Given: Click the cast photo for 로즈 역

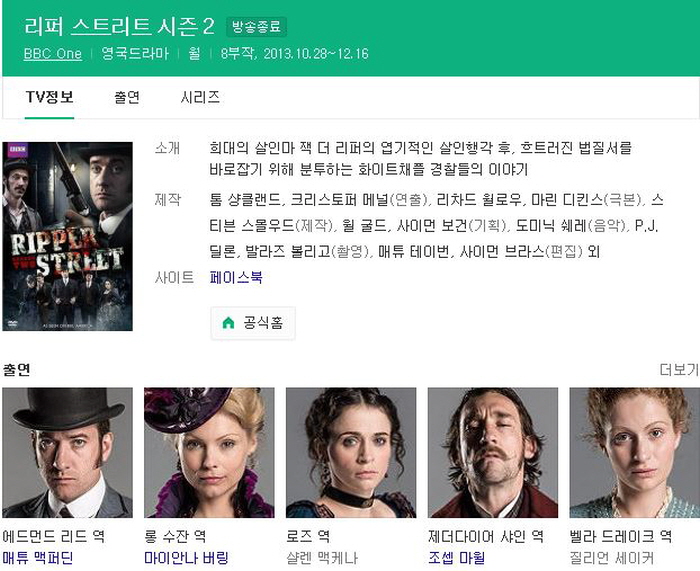Looking at the screenshot, I should point(351,452).
